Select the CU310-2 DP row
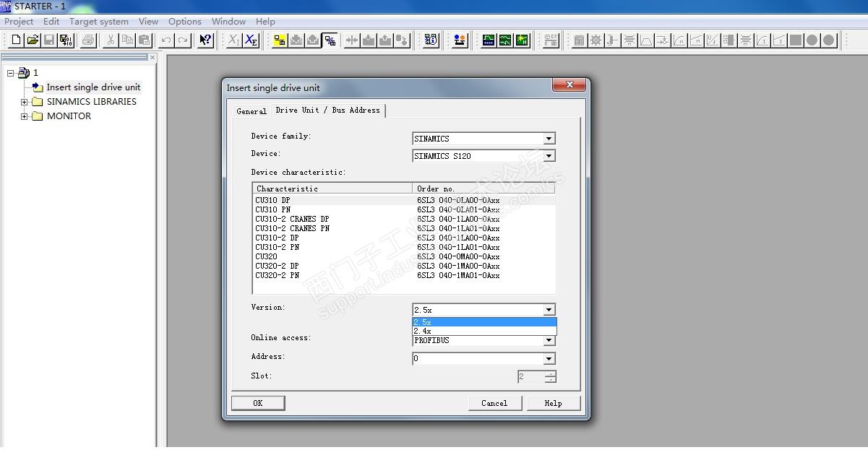This screenshot has height=468, width=868. [x=404, y=238]
